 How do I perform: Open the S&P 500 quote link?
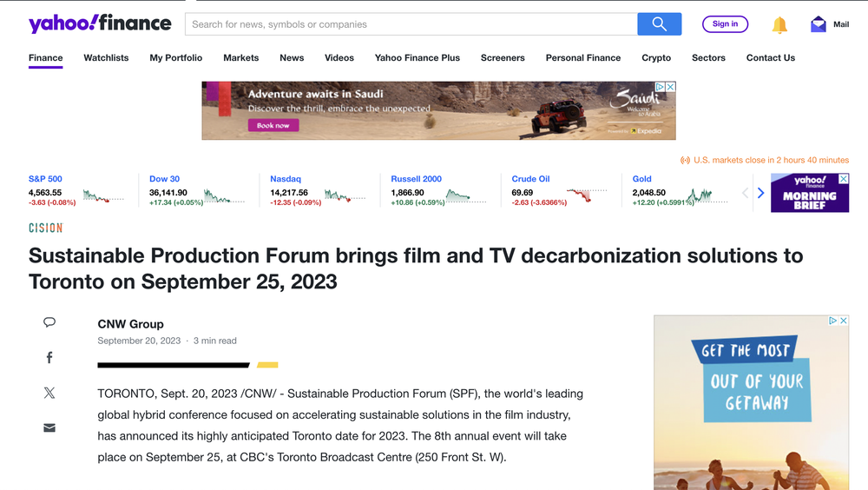[x=45, y=178]
